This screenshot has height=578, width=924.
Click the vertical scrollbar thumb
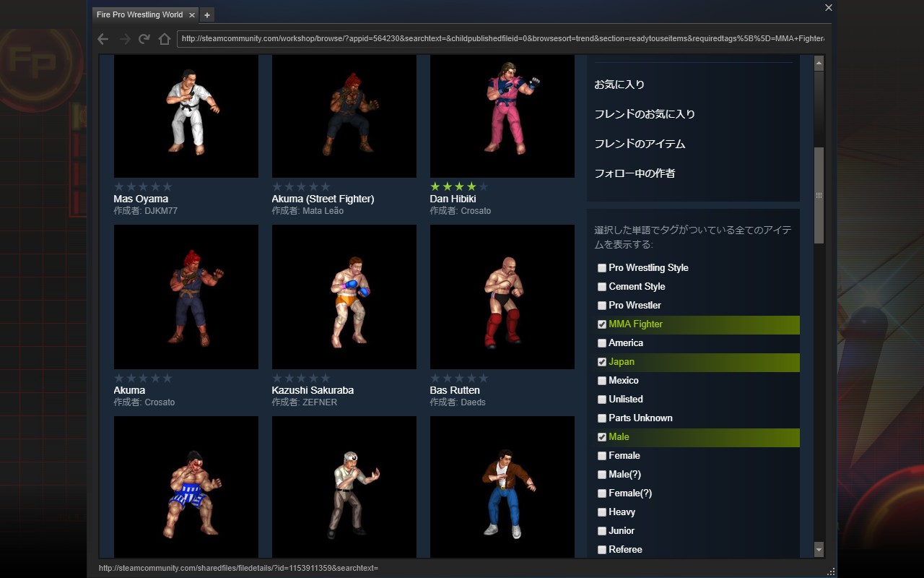click(x=819, y=195)
